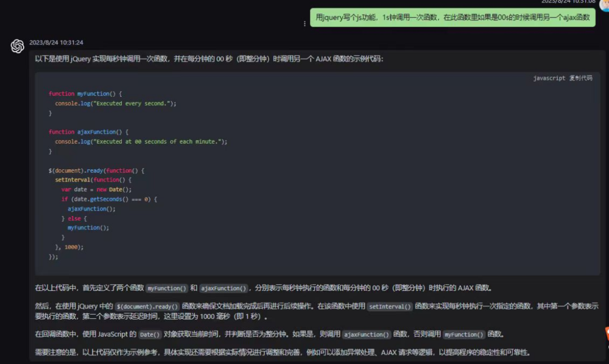Screen dimensions: 609x364
Task: Click the inline "ajaxFunction()" chip in the "在以上代码中" paragraph
Action: 224,288
